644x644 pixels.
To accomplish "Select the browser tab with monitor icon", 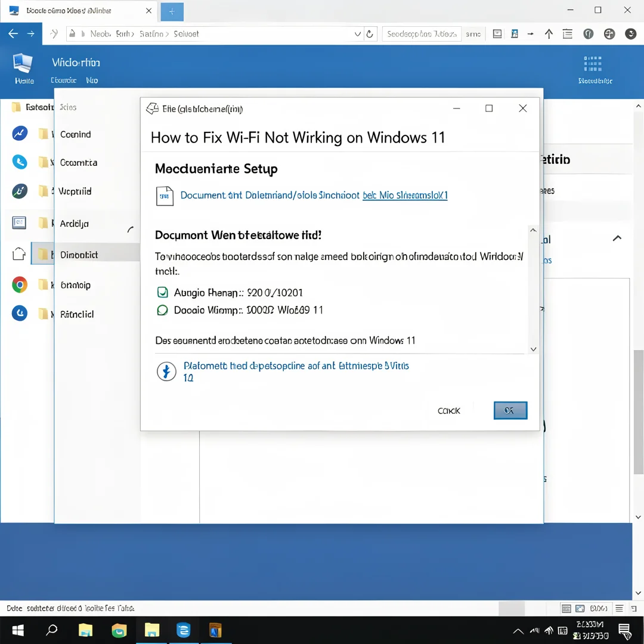I will (x=79, y=11).
